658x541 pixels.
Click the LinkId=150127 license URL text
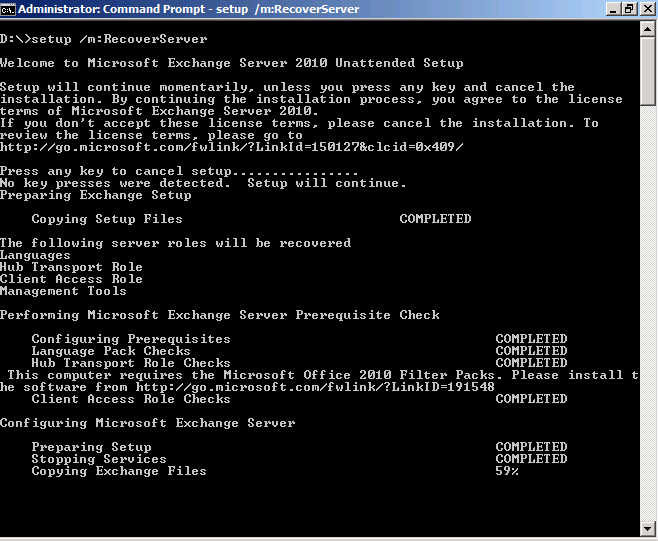click(232, 147)
